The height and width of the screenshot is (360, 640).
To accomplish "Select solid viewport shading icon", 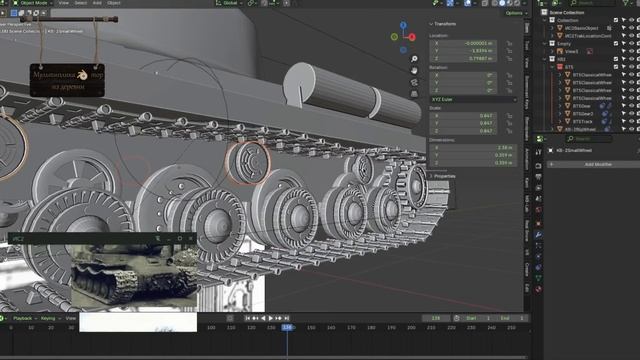I will [x=502, y=3].
